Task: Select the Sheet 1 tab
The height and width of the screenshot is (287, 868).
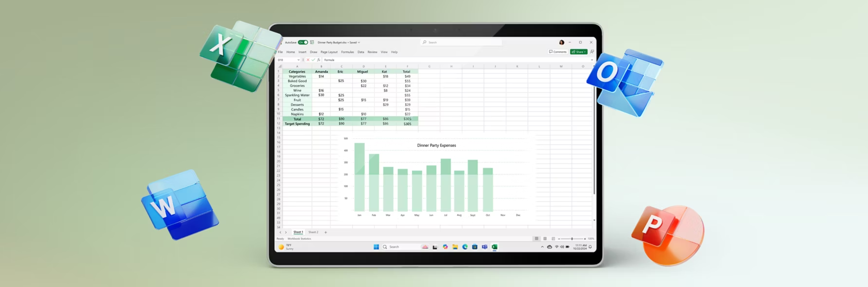Action: 298,232
